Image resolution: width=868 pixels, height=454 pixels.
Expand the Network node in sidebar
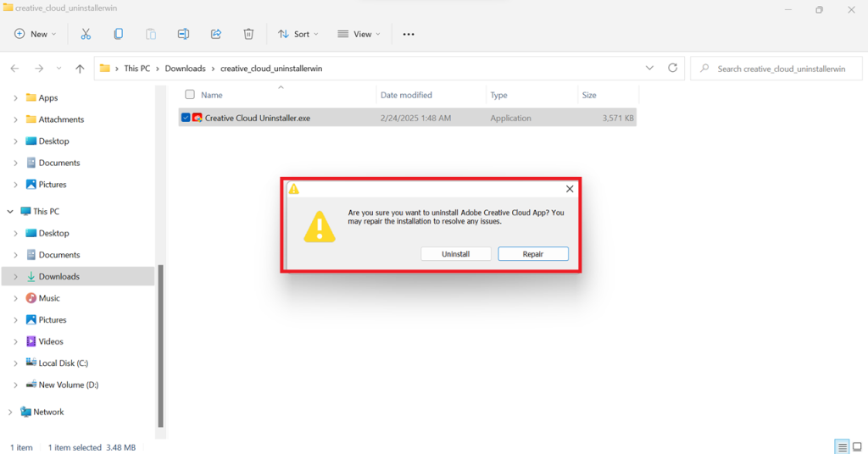click(x=10, y=412)
